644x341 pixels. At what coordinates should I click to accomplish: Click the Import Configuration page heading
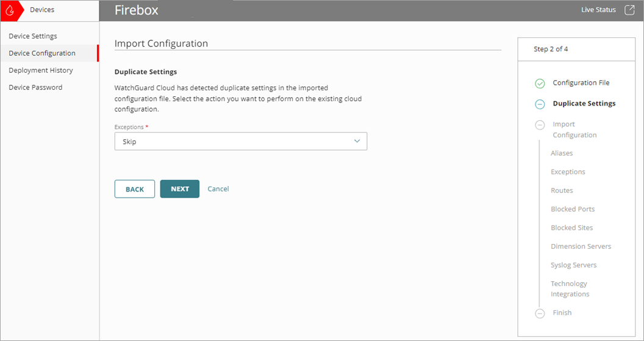point(161,43)
